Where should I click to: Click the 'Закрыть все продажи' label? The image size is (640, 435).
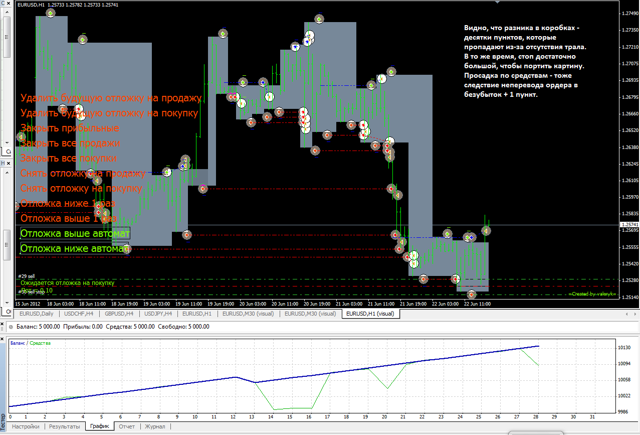[70, 143]
